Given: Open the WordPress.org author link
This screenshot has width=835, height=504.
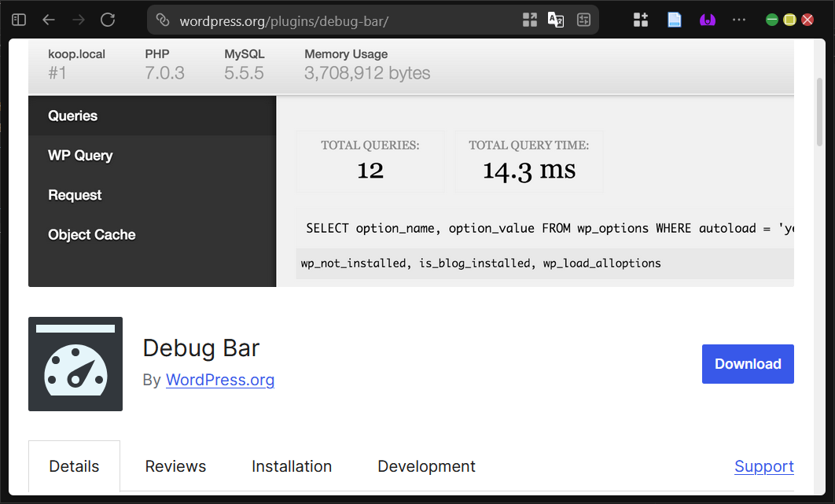Looking at the screenshot, I should pos(220,379).
